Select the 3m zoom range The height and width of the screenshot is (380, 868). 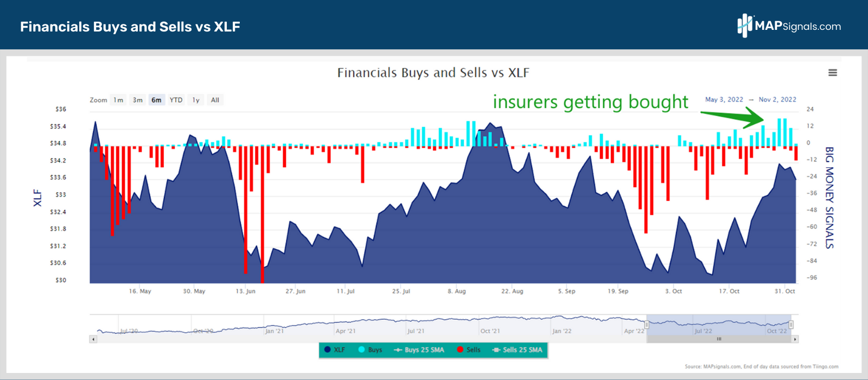[x=138, y=100]
